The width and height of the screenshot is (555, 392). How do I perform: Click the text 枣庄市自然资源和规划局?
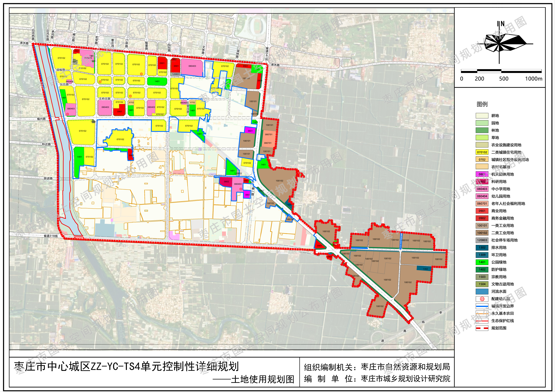coord(405,367)
